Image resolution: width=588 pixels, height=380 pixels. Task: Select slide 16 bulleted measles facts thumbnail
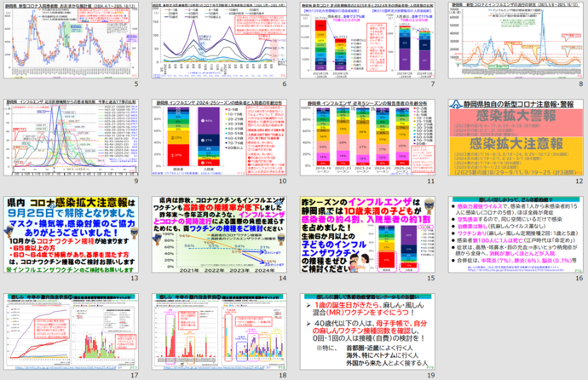click(x=515, y=233)
